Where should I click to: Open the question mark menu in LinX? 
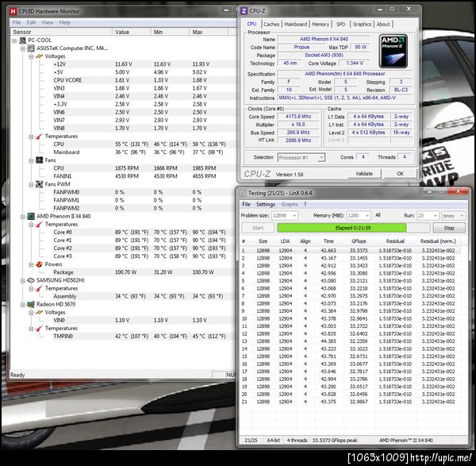pos(305,205)
